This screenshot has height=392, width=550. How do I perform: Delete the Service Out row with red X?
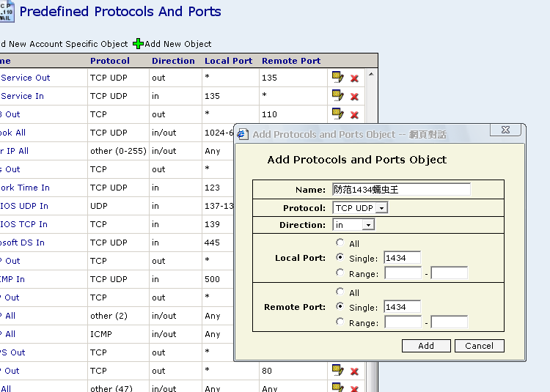tap(354, 78)
